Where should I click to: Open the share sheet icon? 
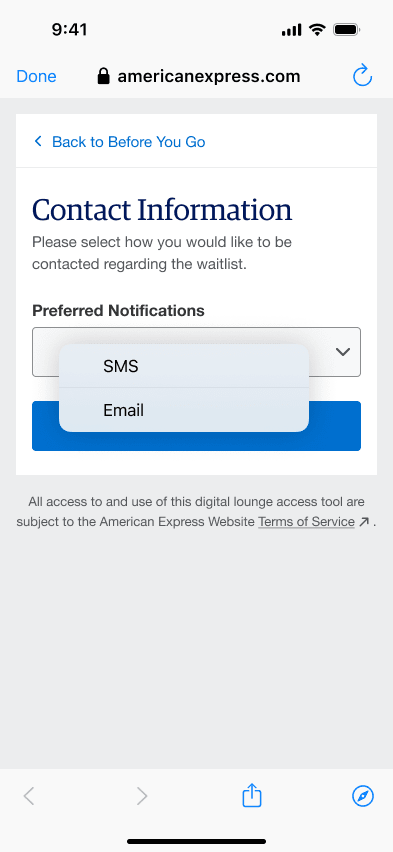(252, 795)
